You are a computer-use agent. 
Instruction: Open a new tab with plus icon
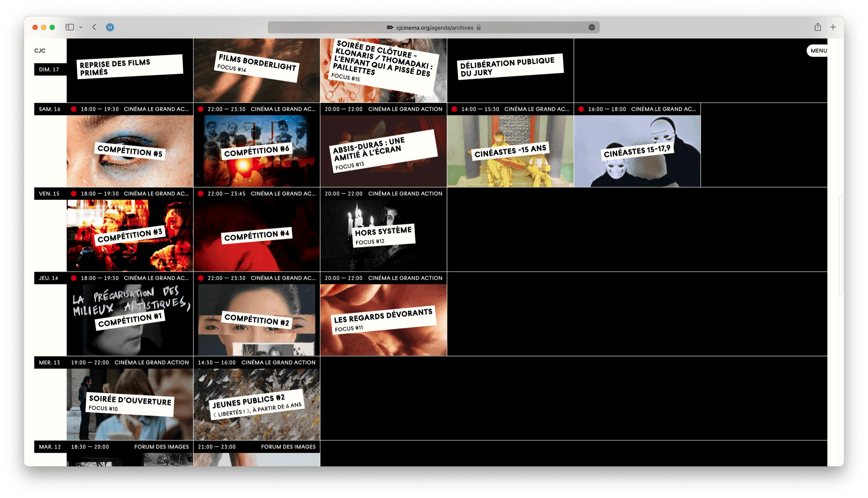click(833, 27)
